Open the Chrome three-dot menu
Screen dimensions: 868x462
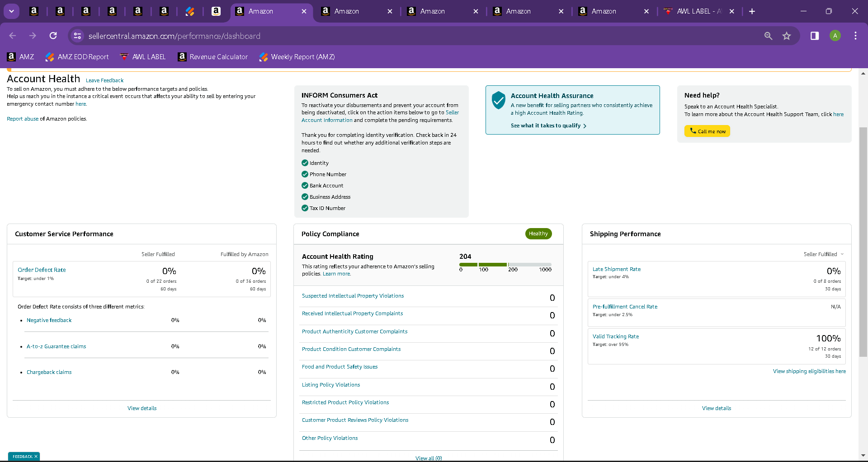click(x=855, y=36)
